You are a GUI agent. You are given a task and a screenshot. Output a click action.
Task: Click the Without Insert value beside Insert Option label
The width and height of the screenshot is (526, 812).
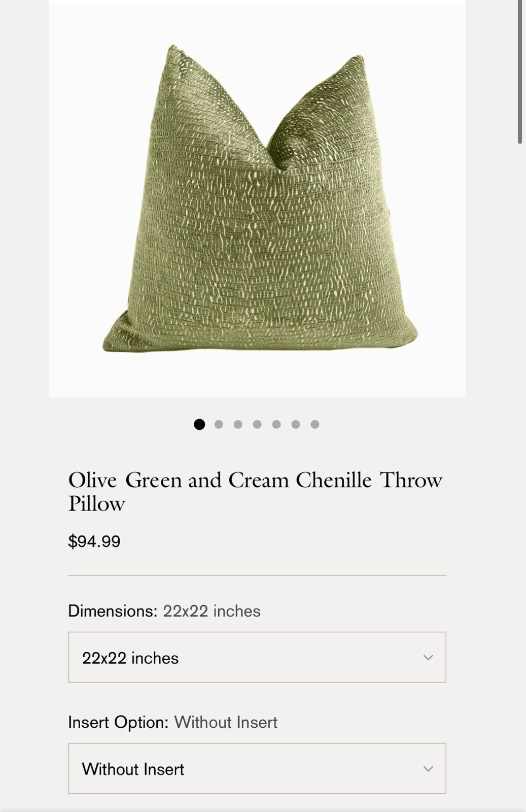click(x=226, y=722)
